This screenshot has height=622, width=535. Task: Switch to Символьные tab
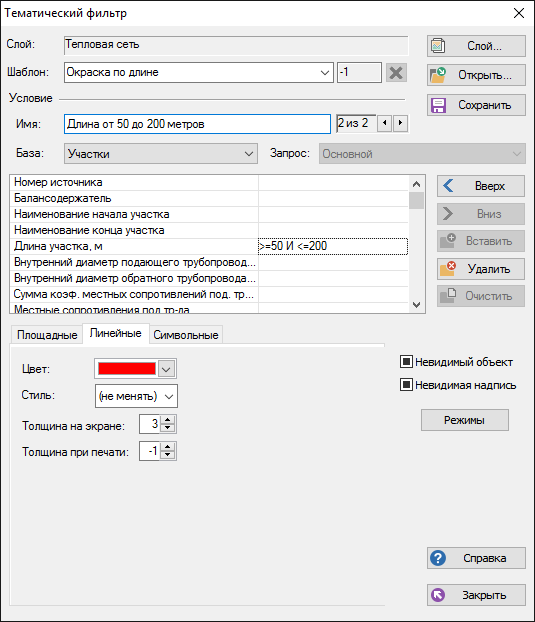point(186,335)
